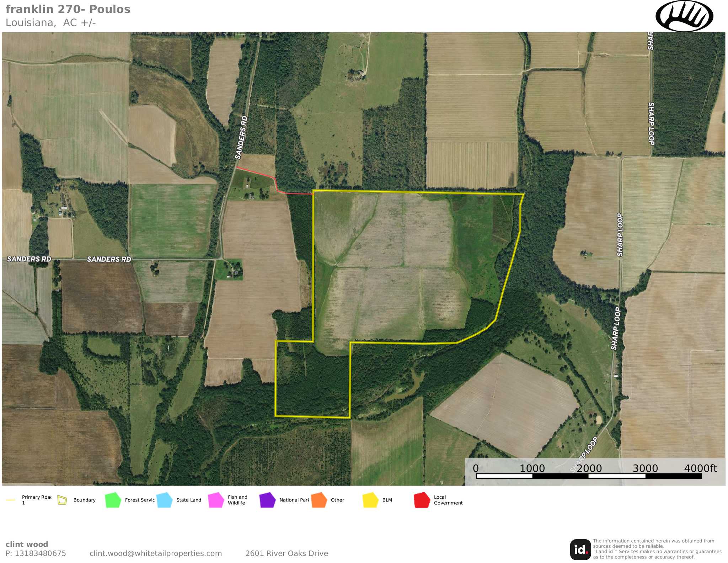Image resolution: width=728 pixels, height=563 pixels.
Task: Click the Land id logo icon
Action: pyautogui.click(x=580, y=549)
